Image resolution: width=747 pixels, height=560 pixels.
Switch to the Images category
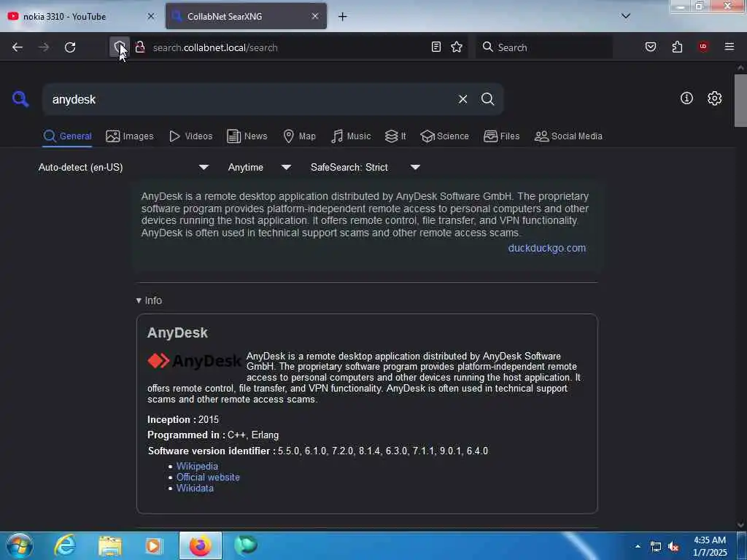130,136
